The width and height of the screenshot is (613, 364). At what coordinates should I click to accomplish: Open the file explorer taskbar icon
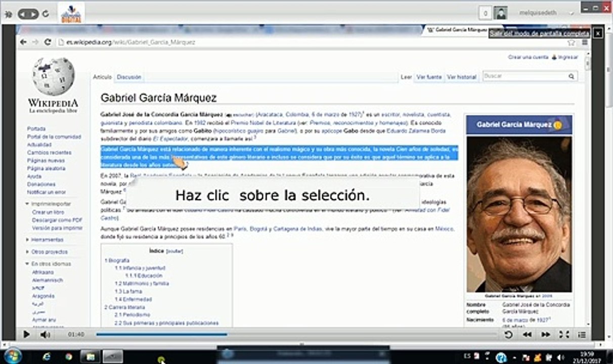[91, 356]
